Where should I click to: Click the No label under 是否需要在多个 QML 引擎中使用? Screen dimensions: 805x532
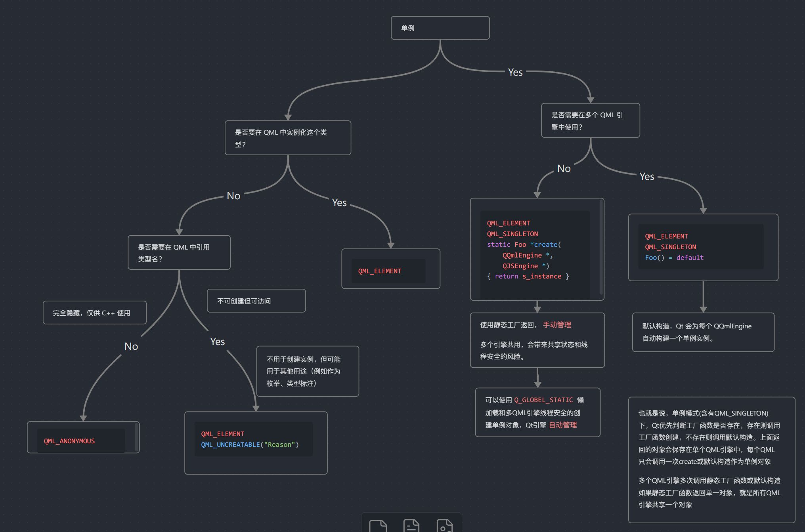pos(564,168)
